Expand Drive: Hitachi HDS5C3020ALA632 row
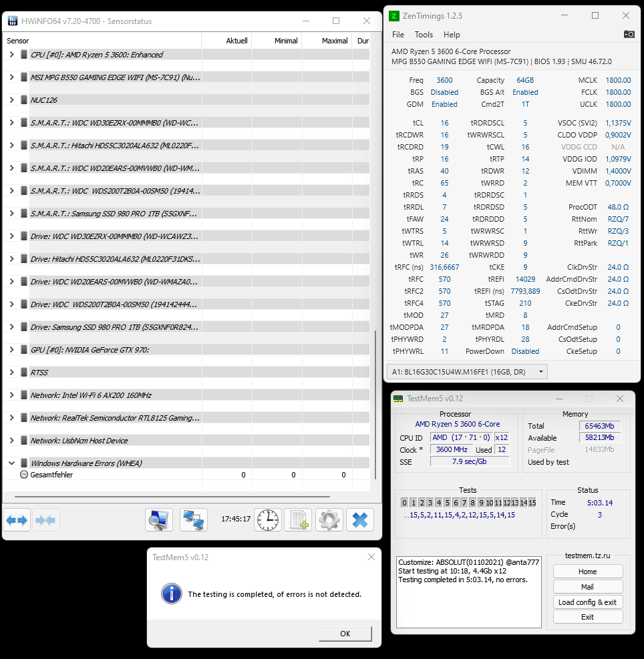 12,258
